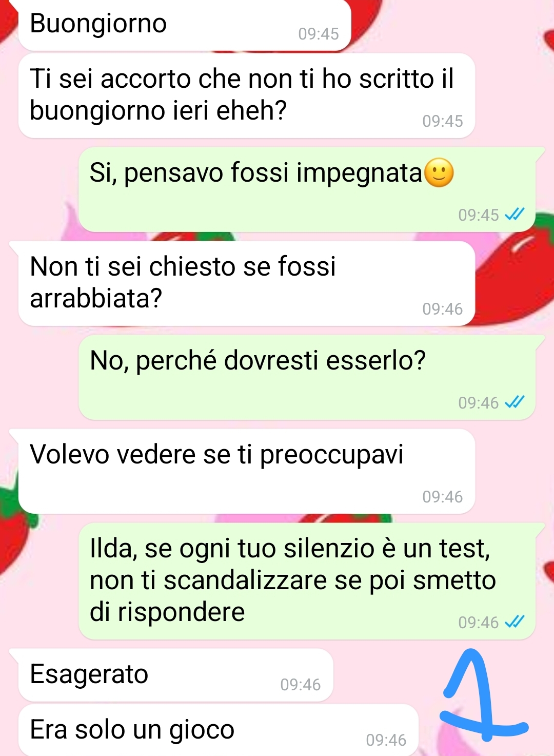
Task: Tap the 'No, perché dovresti esserlo?' reply
Action: pos(307,378)
